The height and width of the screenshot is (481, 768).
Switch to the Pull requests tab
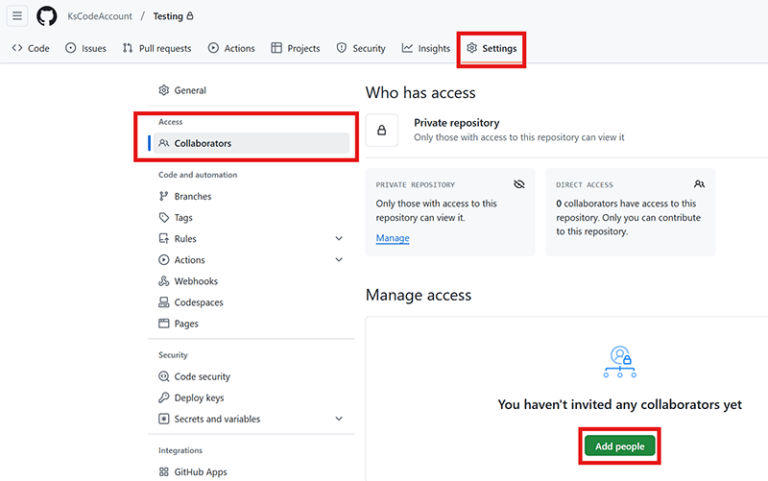pyautogui.click(x=157, y=48)
